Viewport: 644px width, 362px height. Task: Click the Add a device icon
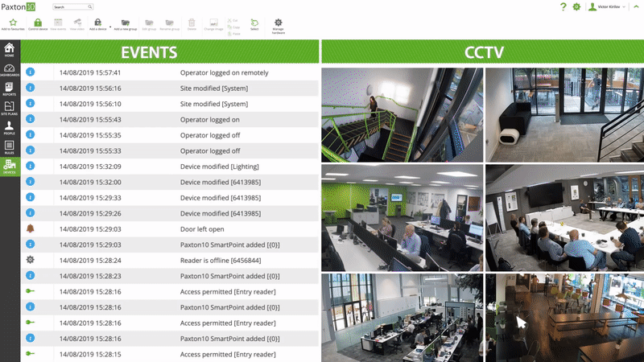point(97,23)
